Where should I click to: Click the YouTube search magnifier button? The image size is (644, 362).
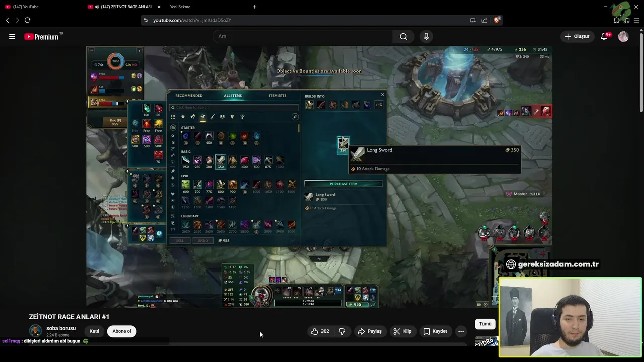(404, 36)
